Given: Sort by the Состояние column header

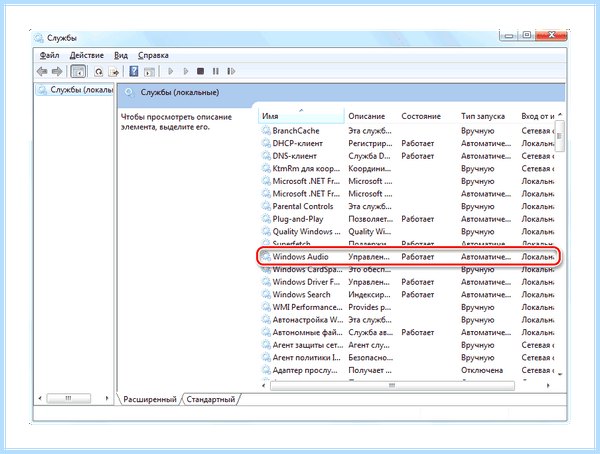Looking at the screenshot, I should tap(421, 116).
